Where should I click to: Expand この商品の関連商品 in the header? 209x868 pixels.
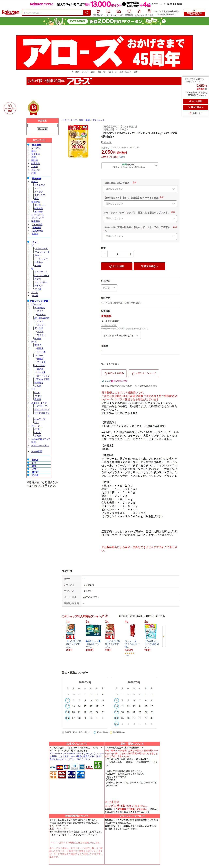pyautogui.click(x=166, y=15)
